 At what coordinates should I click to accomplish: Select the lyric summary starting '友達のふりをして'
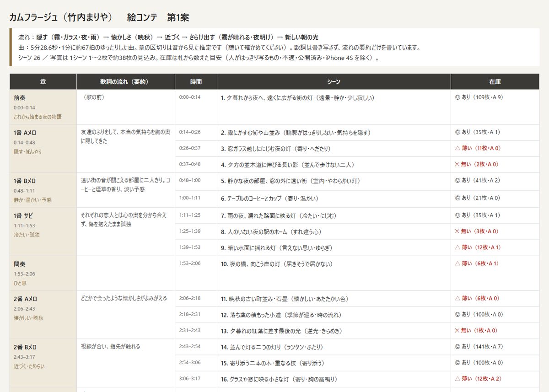point(126,149)
